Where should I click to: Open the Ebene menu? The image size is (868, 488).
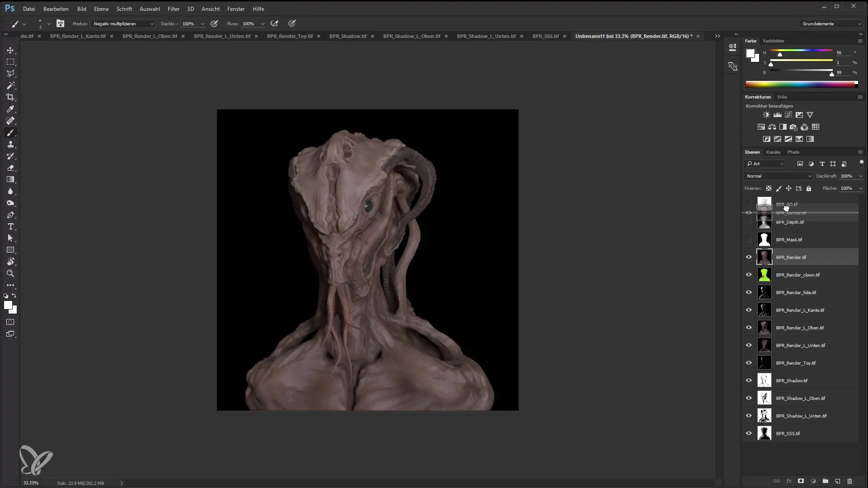tap(101, 8)
